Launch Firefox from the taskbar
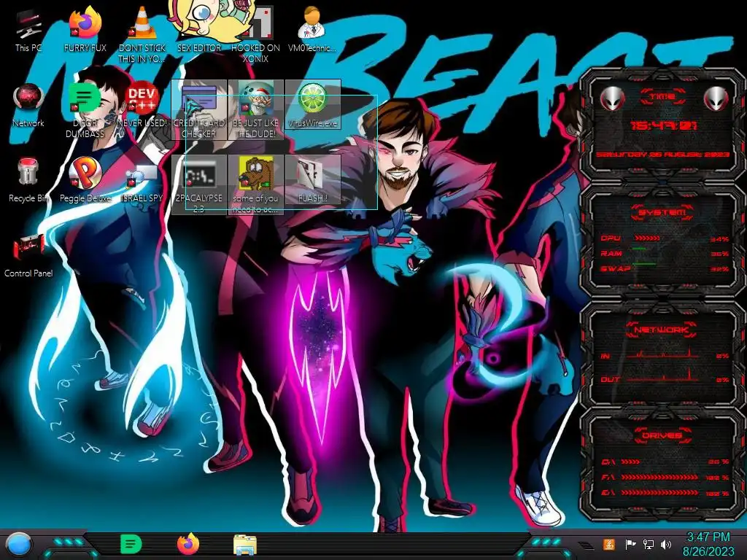This screenshot has width=747, height=560. [187, 544]
